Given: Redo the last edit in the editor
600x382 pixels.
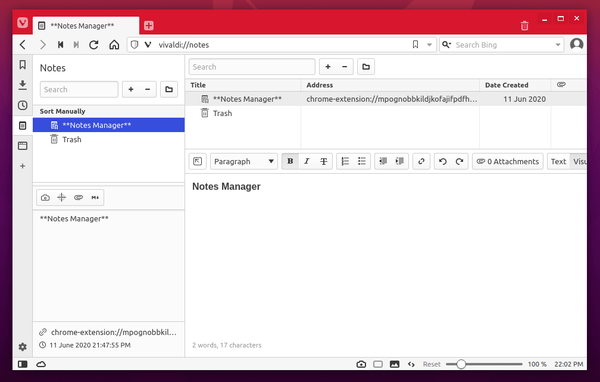Looking at the screenshot, I should click(x=460, y=161).
